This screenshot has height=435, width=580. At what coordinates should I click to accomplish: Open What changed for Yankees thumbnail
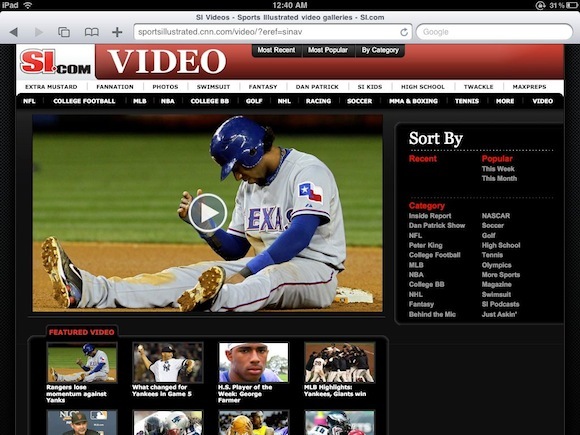[x=168, y=362]
